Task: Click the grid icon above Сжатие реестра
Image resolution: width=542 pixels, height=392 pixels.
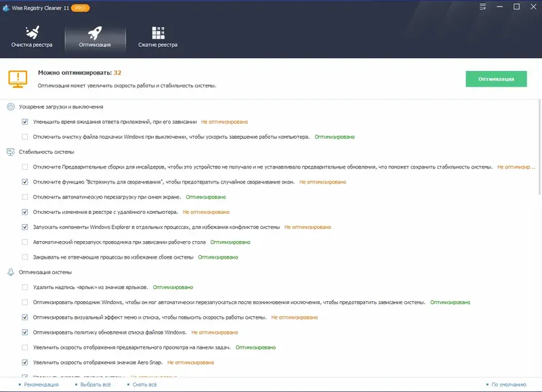Action: (159, 32)
